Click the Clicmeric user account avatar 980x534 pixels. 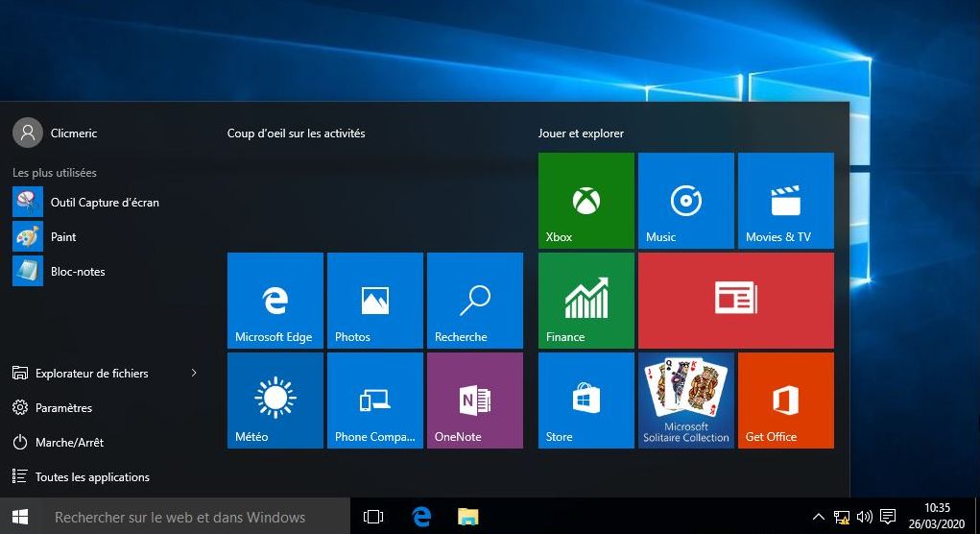pyautogui.click(x=28, y=133)
